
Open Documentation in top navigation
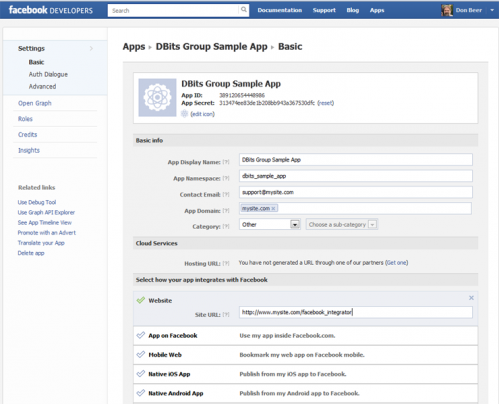280,10
